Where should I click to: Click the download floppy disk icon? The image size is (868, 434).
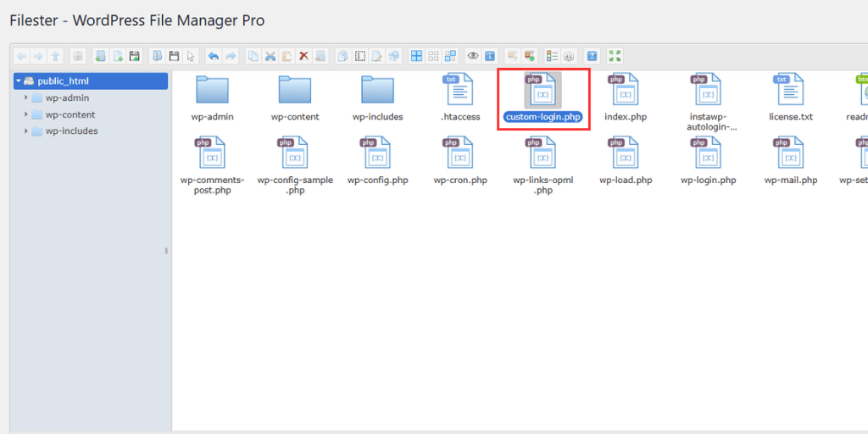tap(174, 56)
